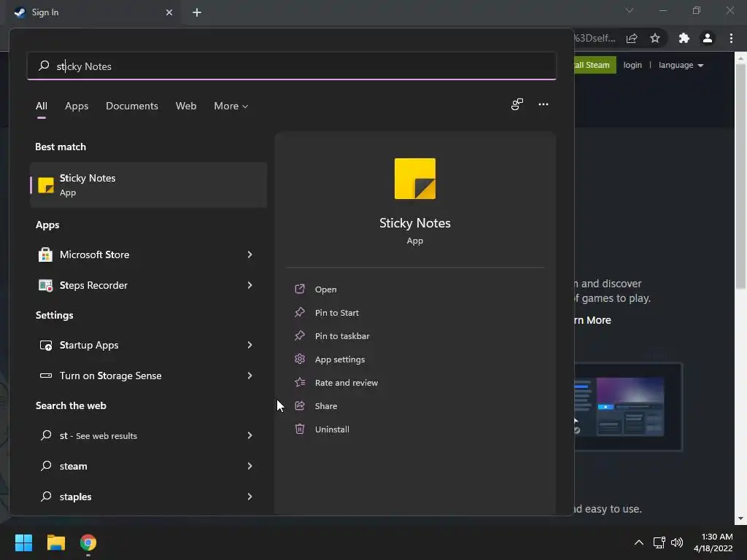
Task: Choose Rate and review option
Action: point(347,382)
